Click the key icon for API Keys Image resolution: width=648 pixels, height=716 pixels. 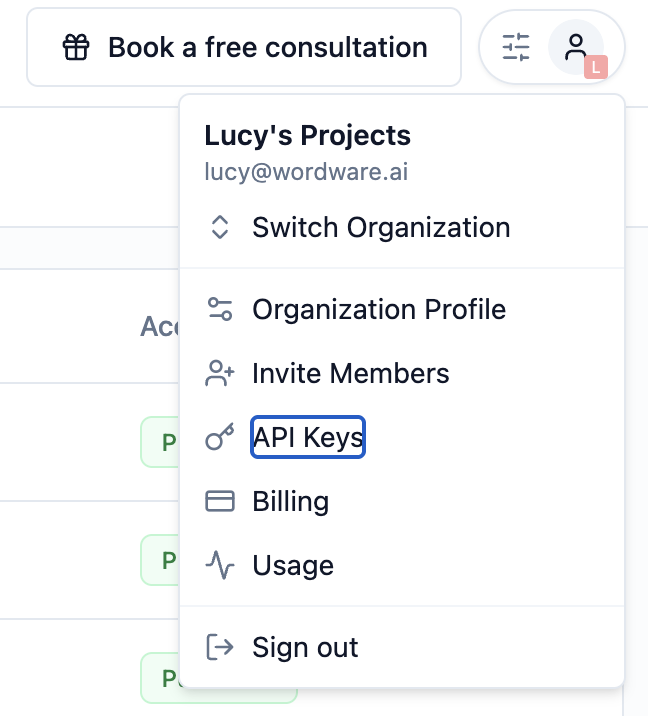(219, 437)
